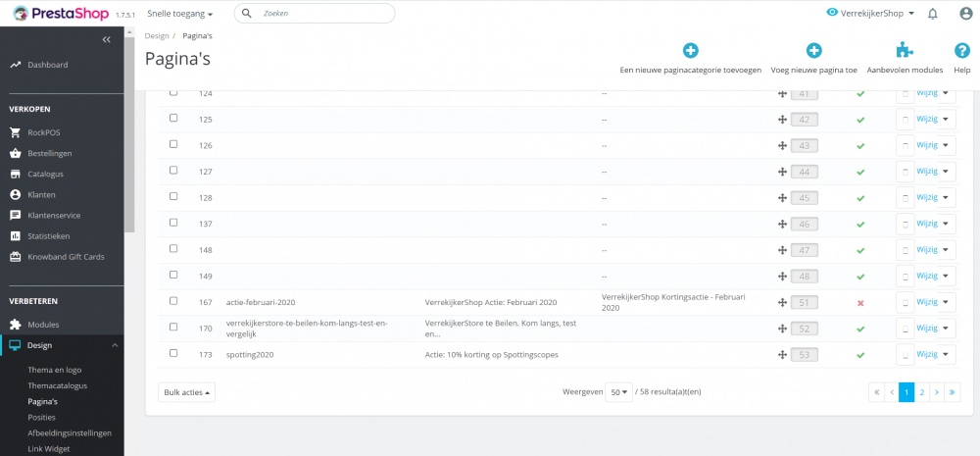980x456 pixels.
Task: Collapse the Design menu chevron
Action: point(115,345)
